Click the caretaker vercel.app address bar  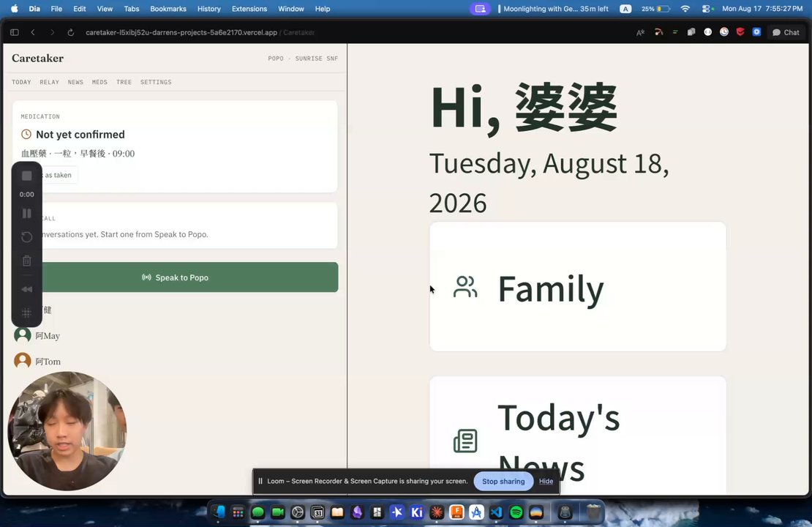coord(200,32)
